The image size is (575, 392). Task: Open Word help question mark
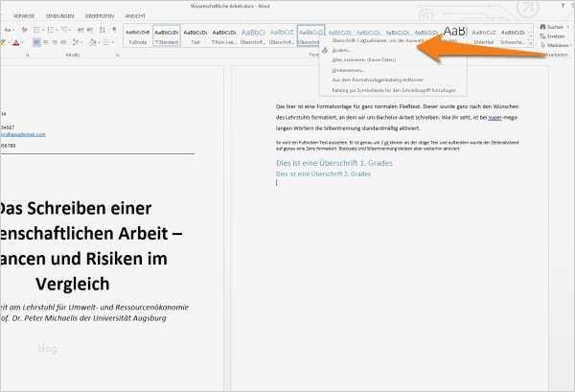pos(563,6)
